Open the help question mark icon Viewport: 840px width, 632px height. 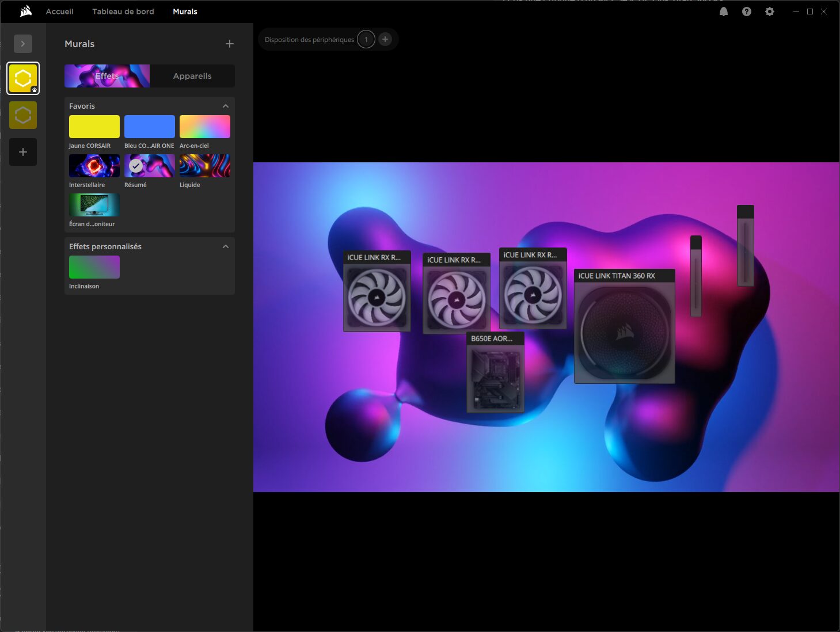(x=747, y=12)
